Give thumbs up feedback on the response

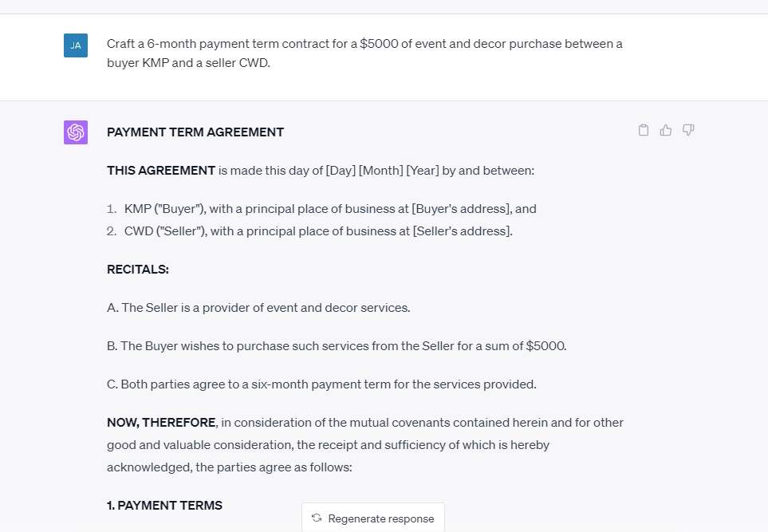(666, 130)
